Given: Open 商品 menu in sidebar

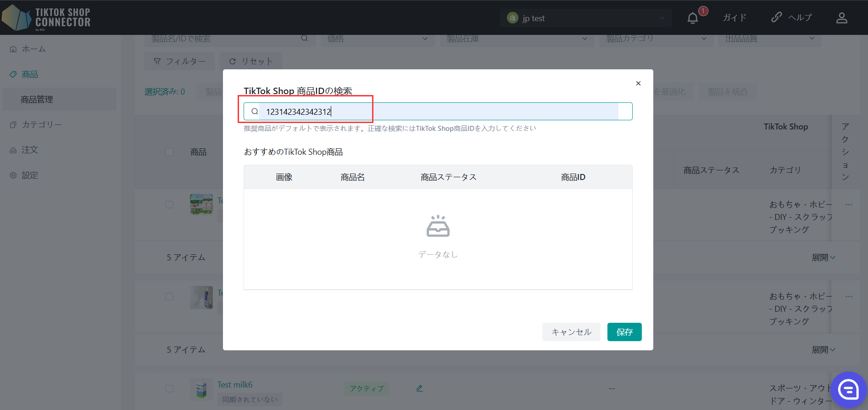Looking at the screenshot, I should pyautogui.click(x=30, y=74).
